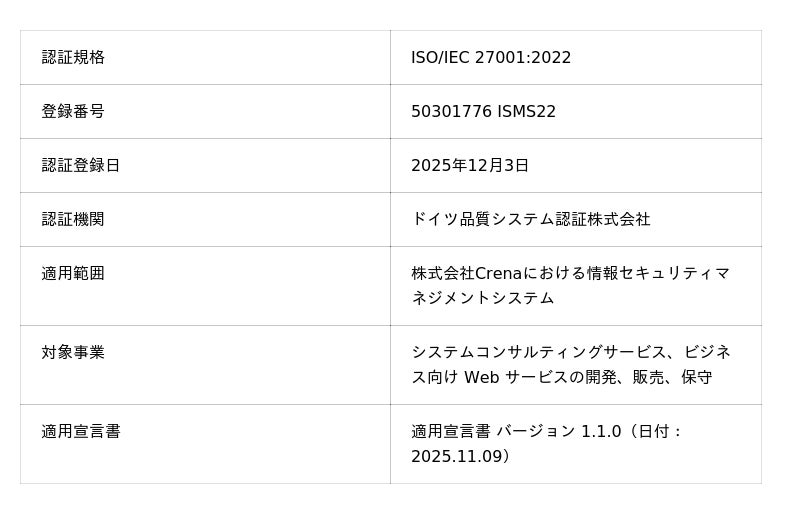Click the 株式会社 text before Crena
The width and height of the screenshot is (800, 514).
[x=442, y=273]
